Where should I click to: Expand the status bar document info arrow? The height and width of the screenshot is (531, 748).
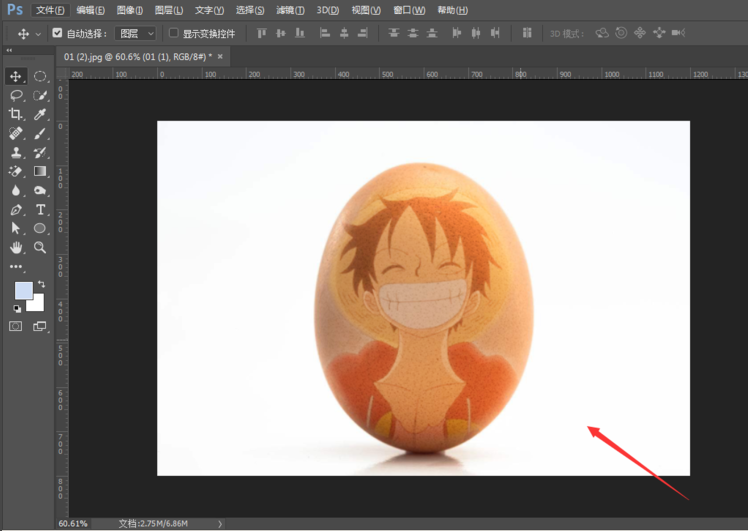tap(220, 523)
